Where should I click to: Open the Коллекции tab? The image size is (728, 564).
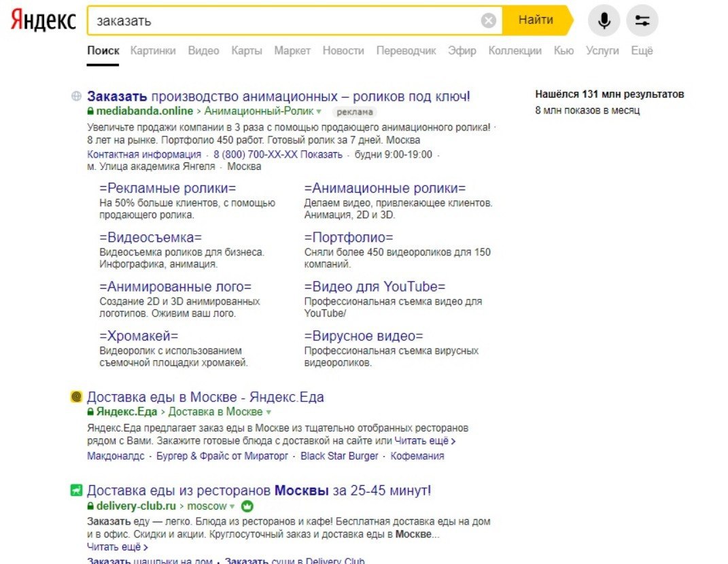tap(515, 50)
